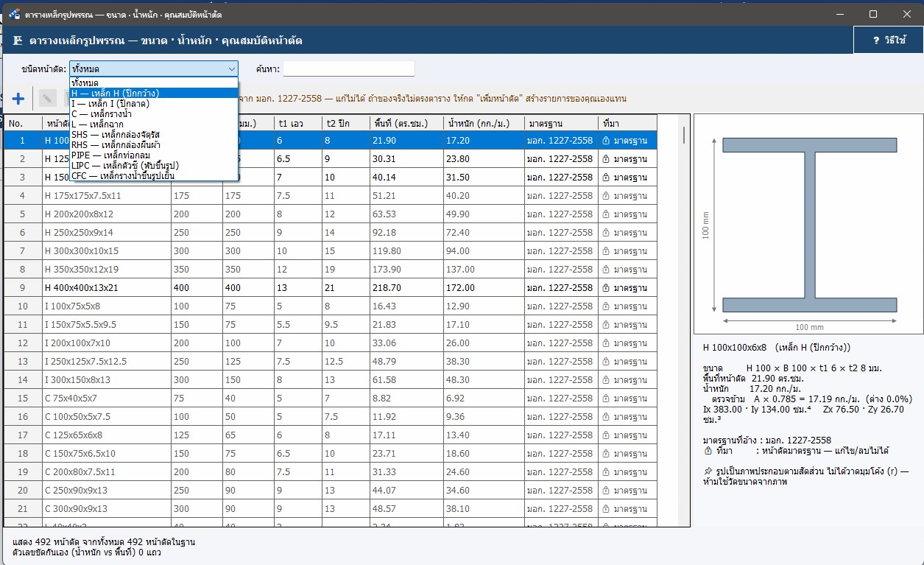Click the lock icon in row C 300x90x9x13
Image resolution: width=924 pixels, height=565 pixels.
606,509
